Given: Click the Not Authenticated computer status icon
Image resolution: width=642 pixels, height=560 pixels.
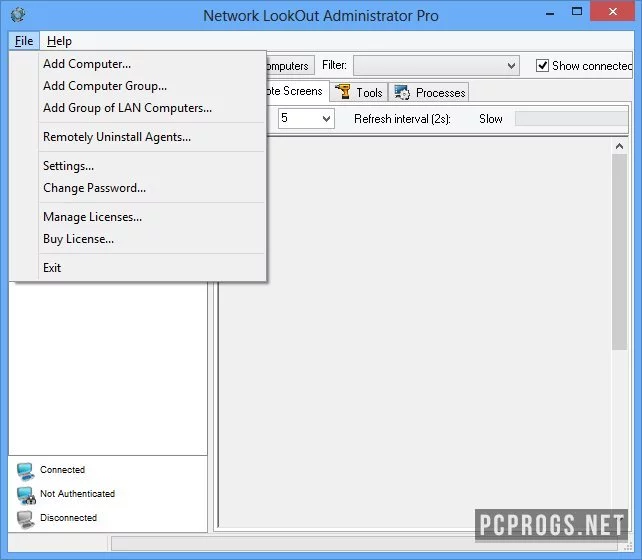Looking at the screenshot, I should click(26, 495).
